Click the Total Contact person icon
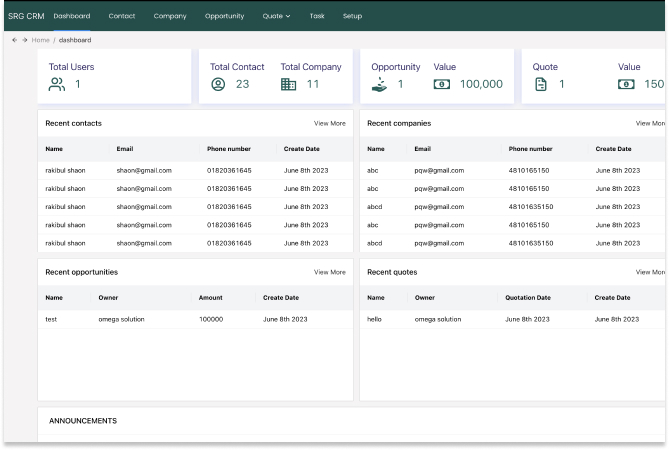Viewport: 669px width, 450px height. tap(218, 84)
